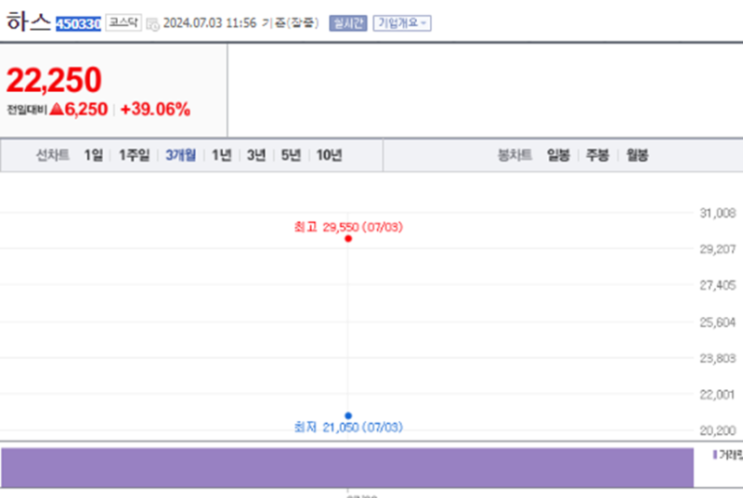Click the blue 최저 21,050 marker dot
Screen dimensions: 743x498
point(348,416)
